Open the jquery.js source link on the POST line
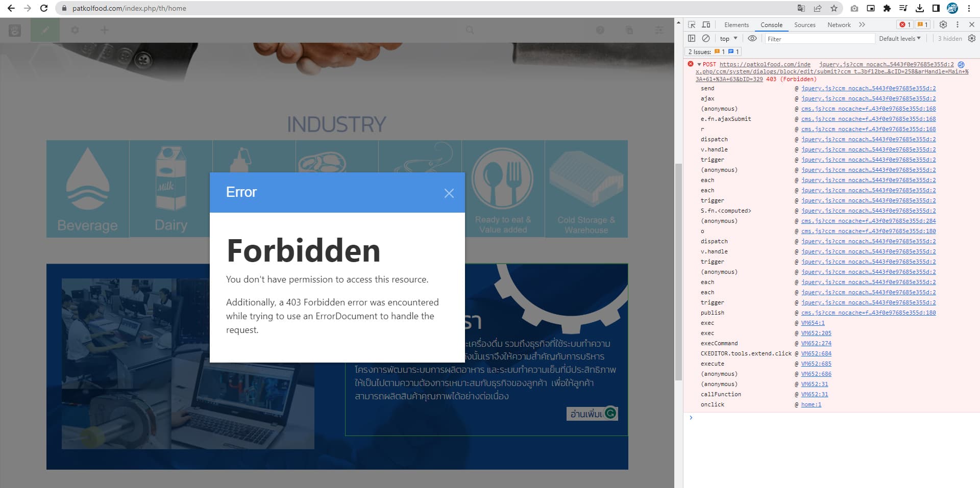 coord(886,64)
